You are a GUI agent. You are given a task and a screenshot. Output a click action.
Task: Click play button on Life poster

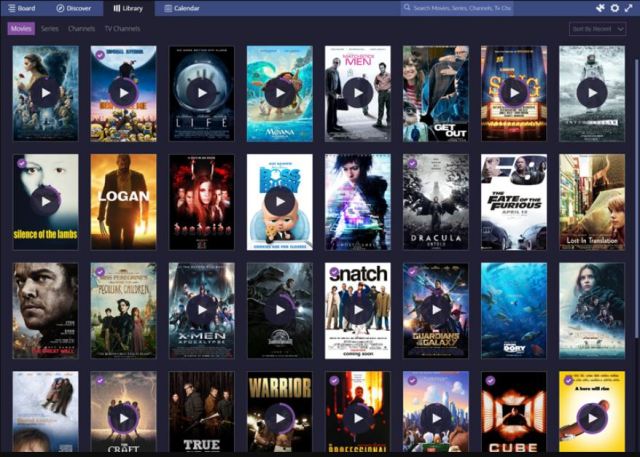(201, 93)
